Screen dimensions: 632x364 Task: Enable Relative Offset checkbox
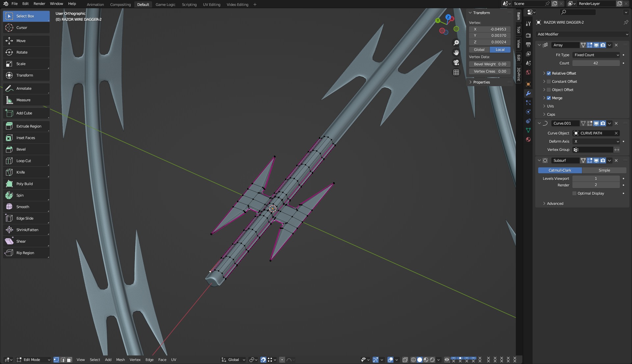pos(549,73)
